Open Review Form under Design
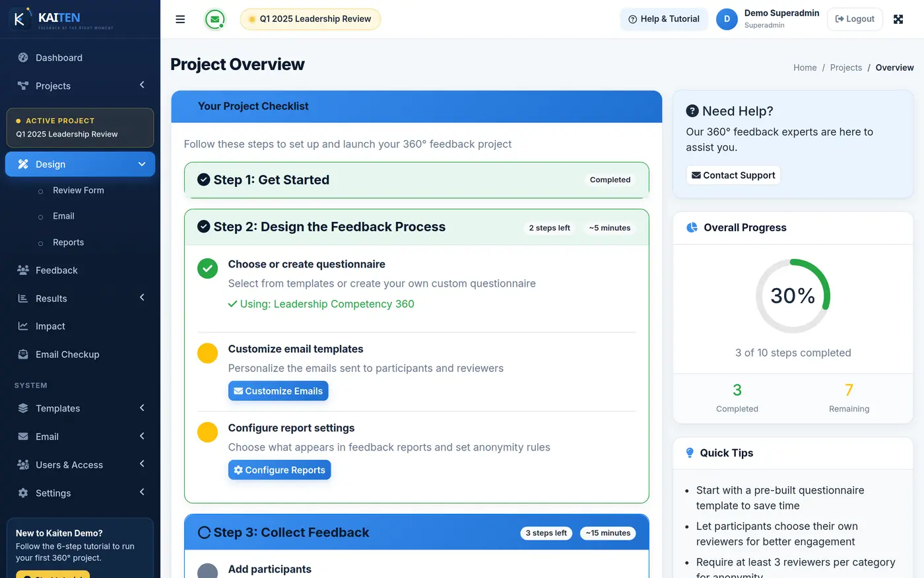This screenshot has height=578, width=924. pyautogui.click(x=80, y=190)
